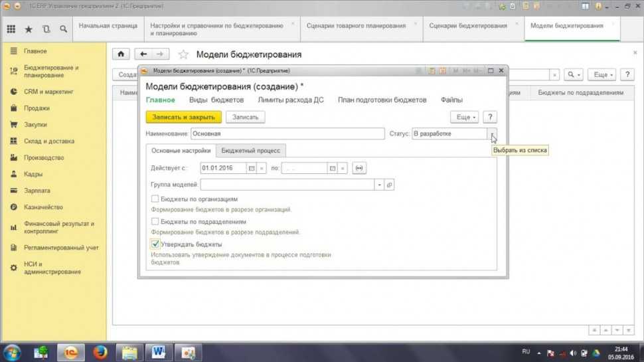Open Производство section icon
Screen dimensions: 644x362
(x=13, y=157)
